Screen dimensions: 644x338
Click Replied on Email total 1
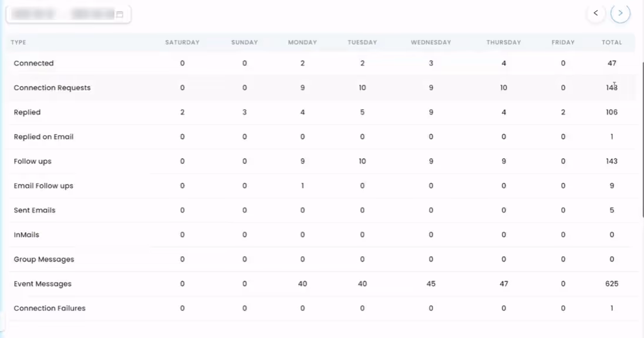pos(612,136)
